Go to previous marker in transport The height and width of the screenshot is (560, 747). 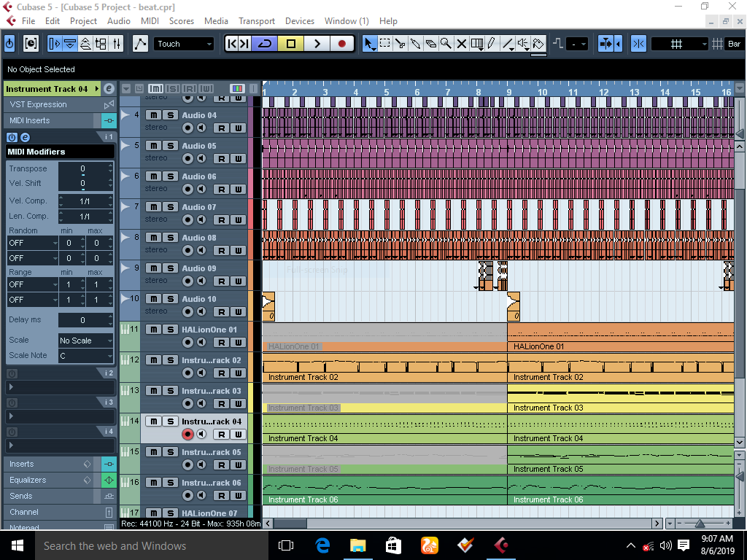232,44
